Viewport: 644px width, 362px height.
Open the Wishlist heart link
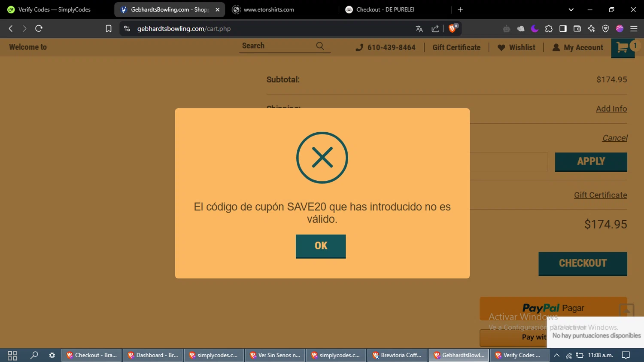[x=516, y=48]
